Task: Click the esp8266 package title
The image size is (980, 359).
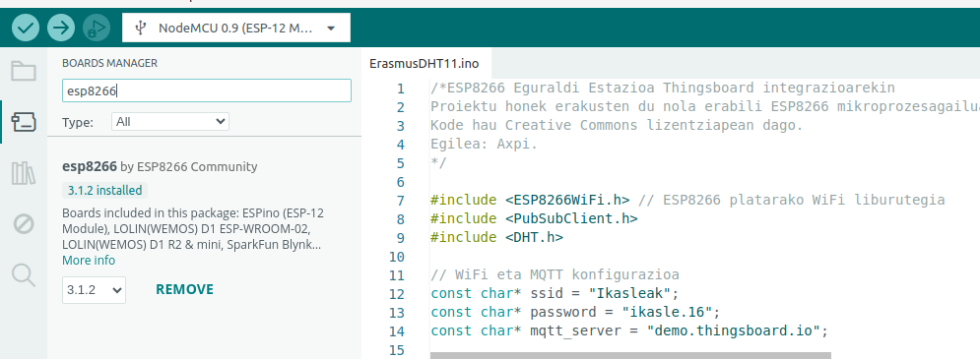Action: [90, 166]
